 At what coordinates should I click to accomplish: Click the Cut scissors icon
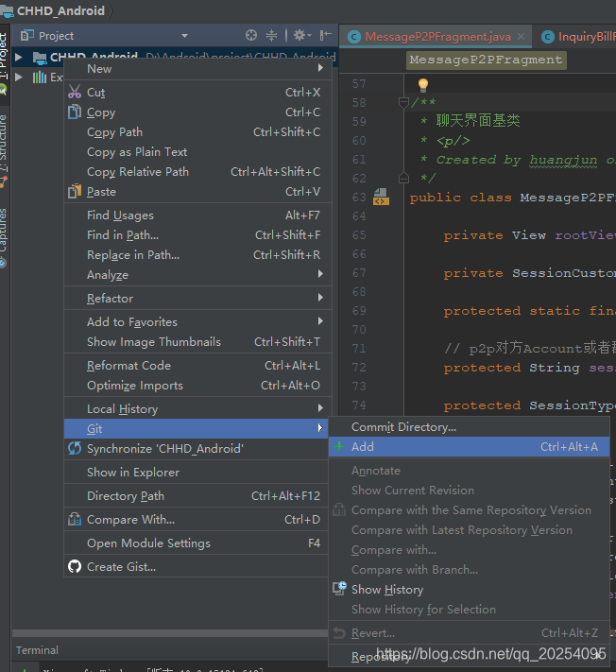[75, 92]
